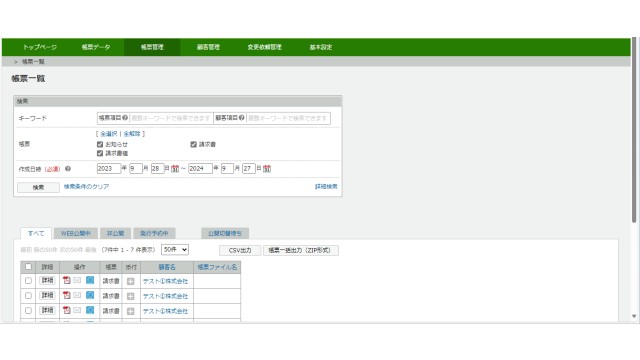
Task: Click the 検索 search button
Action: pyautogui.click(x=38, y=187)
